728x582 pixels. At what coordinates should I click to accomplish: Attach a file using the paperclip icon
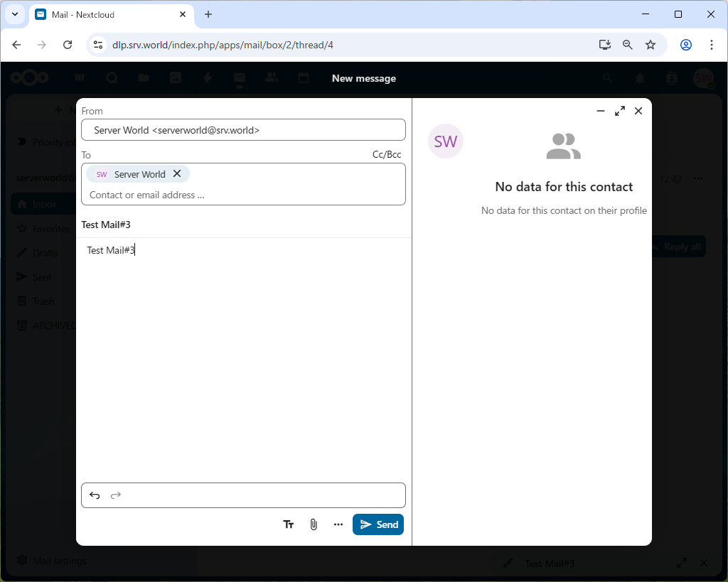[314, 524]
